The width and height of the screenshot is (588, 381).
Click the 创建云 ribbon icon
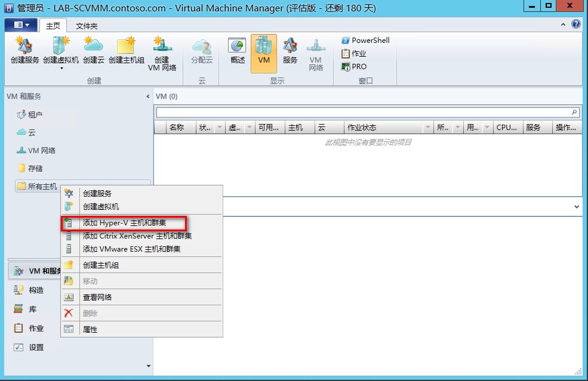click(x=93, y=51)
